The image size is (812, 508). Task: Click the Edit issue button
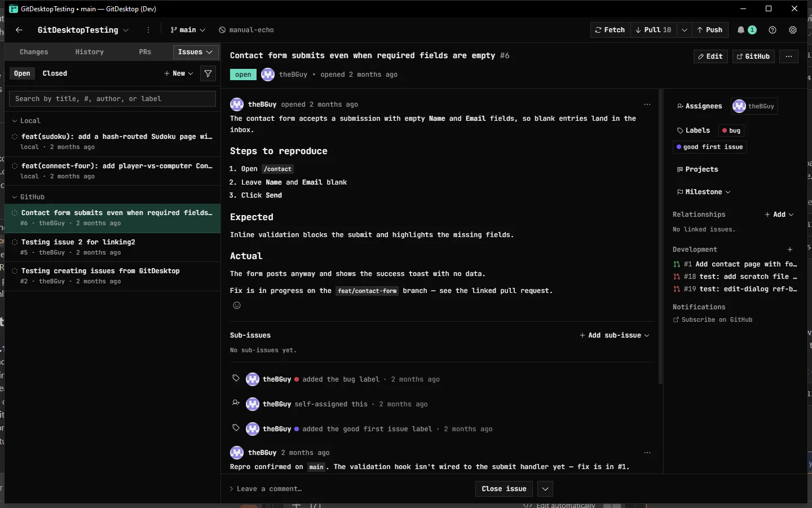710,56
